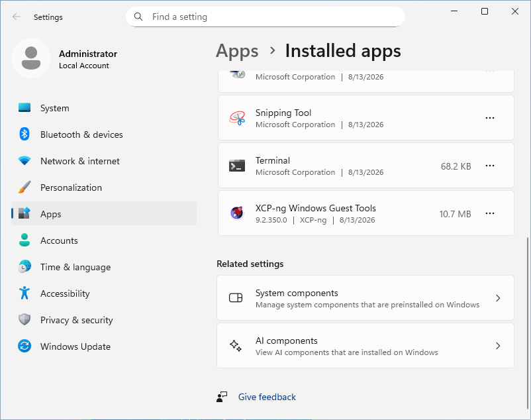Open more options for Snipping Tool

tap(490, 118)
